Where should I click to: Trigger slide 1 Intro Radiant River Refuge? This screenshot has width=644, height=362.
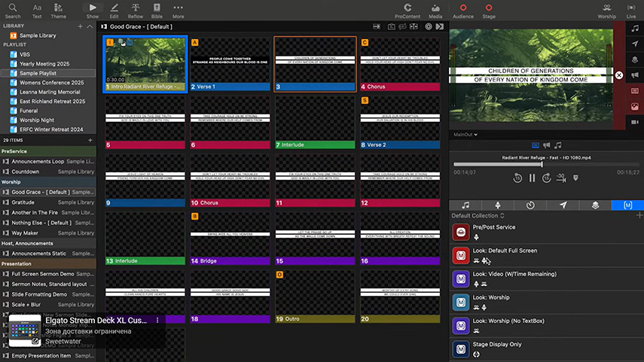tap(145, 64)
